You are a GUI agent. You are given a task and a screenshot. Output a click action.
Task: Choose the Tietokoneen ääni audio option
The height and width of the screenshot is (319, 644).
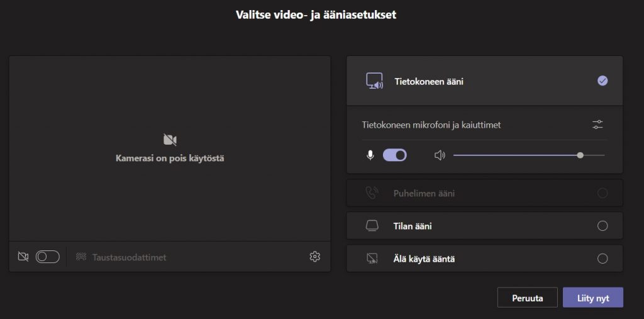[430, 81]
